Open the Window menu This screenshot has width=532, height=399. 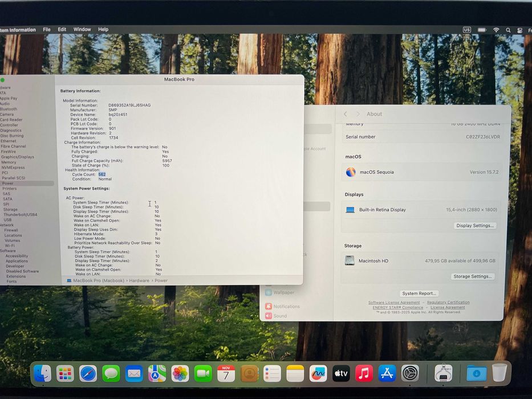coord(82,30)
